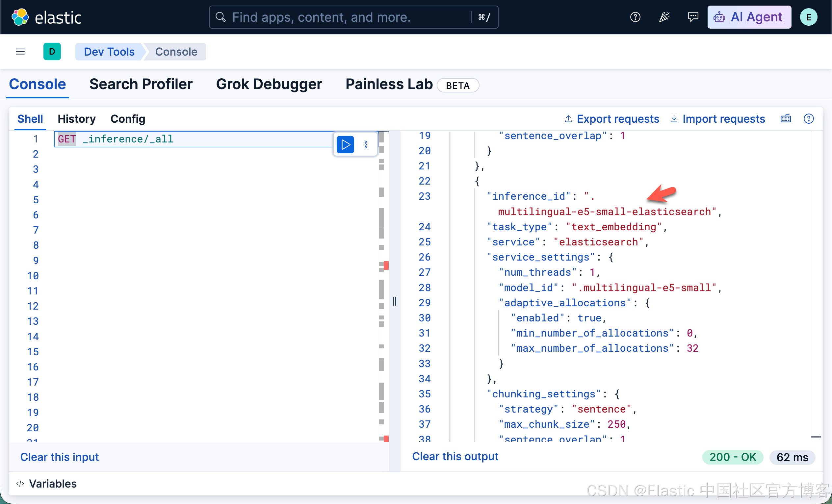The height and width of the screenshot is (504, 832).
Task: Click the "enabled": true line
Action: pyautogui.click(x=559, y=318)
